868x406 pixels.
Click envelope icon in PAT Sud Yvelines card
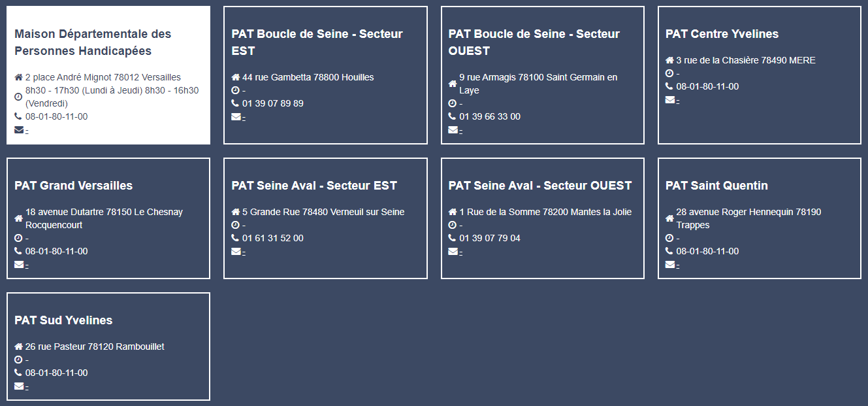[19, 386]
